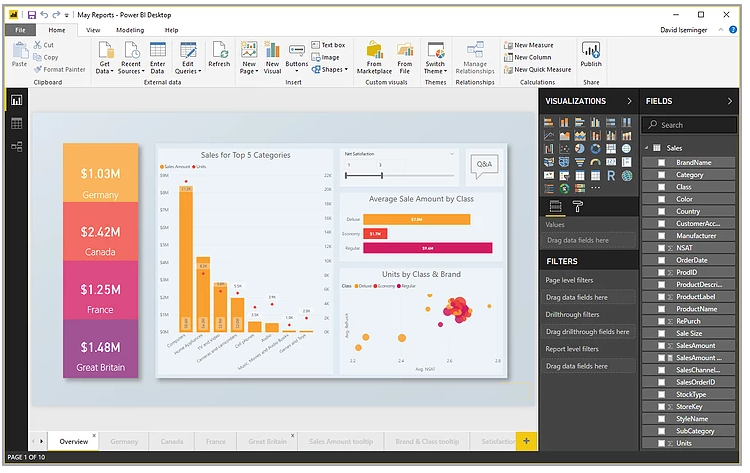This screenshot has width=750, height=473.
Task: Open the File menu tab
Action: pos(21,30)
